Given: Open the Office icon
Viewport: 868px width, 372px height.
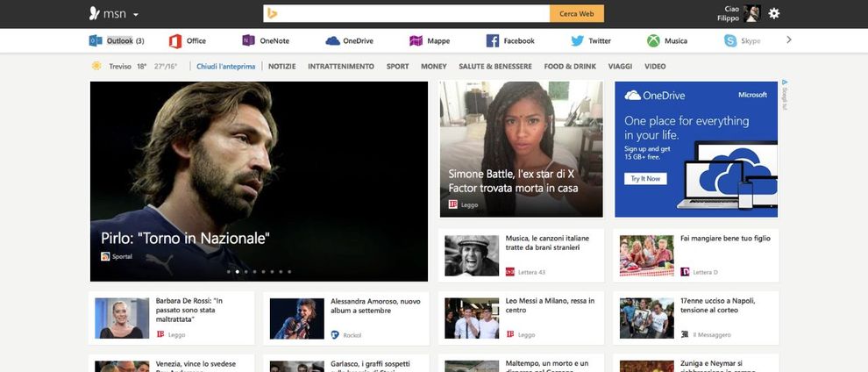Looking at the screenshot, I should [175, 41].
